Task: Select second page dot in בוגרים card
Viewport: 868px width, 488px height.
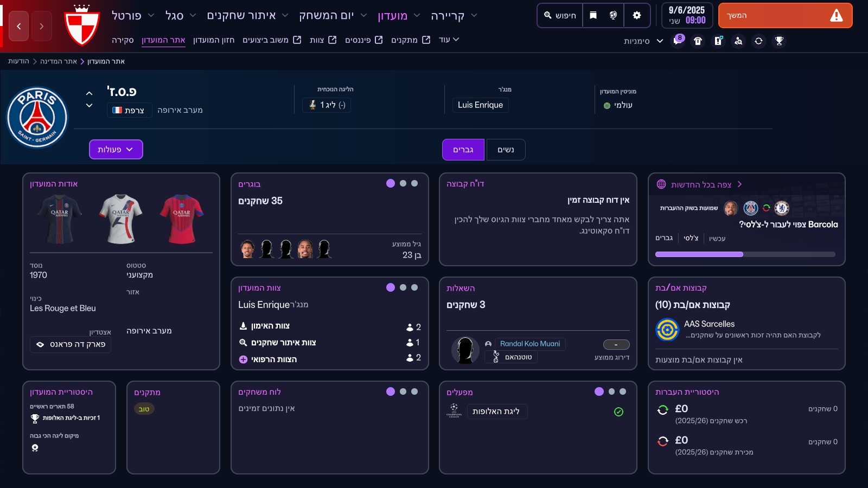Action: pos(403,183)
